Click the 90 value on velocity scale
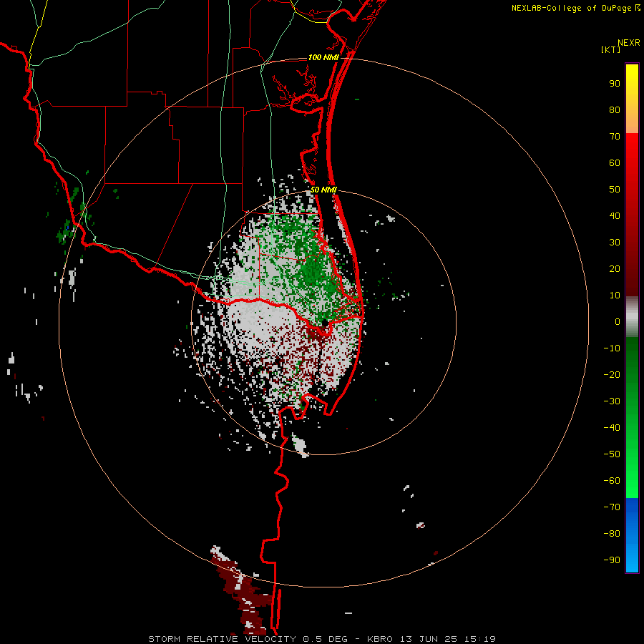644x644 pixels. (615, 84)
